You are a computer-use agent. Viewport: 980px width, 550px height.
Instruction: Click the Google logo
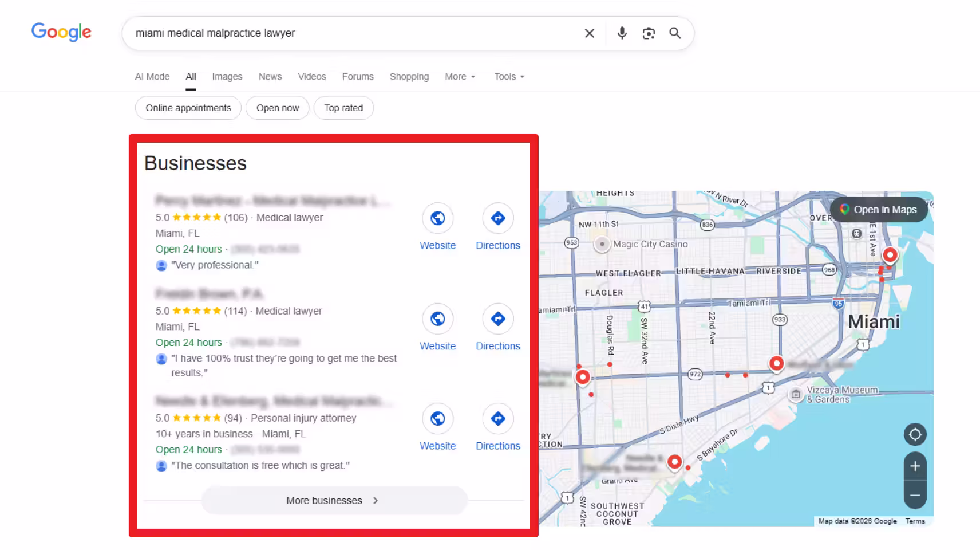(61, 32)
